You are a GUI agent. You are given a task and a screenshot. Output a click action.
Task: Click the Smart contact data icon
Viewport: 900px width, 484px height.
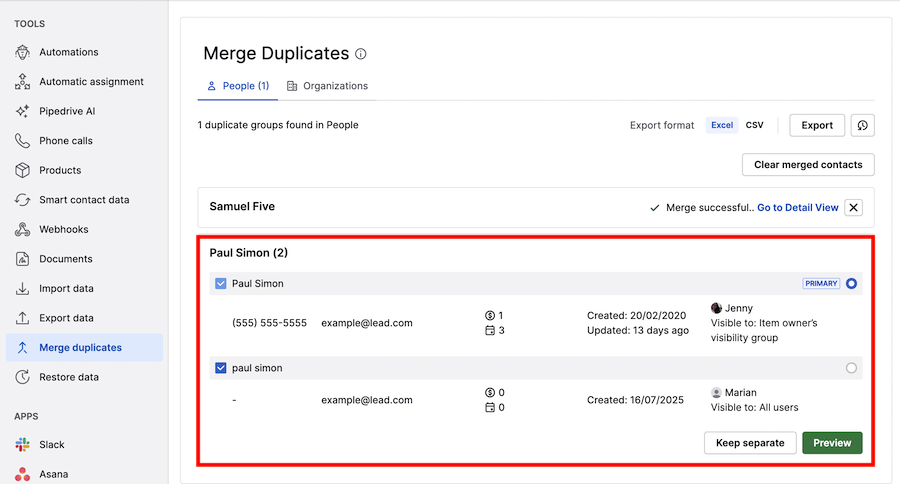[22, 200]
